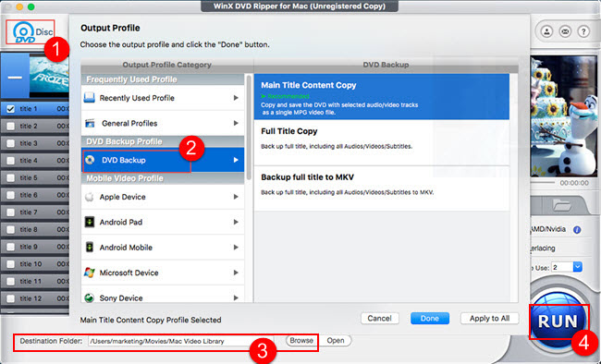Select Main Title Content Copy profile

point(381,97)
